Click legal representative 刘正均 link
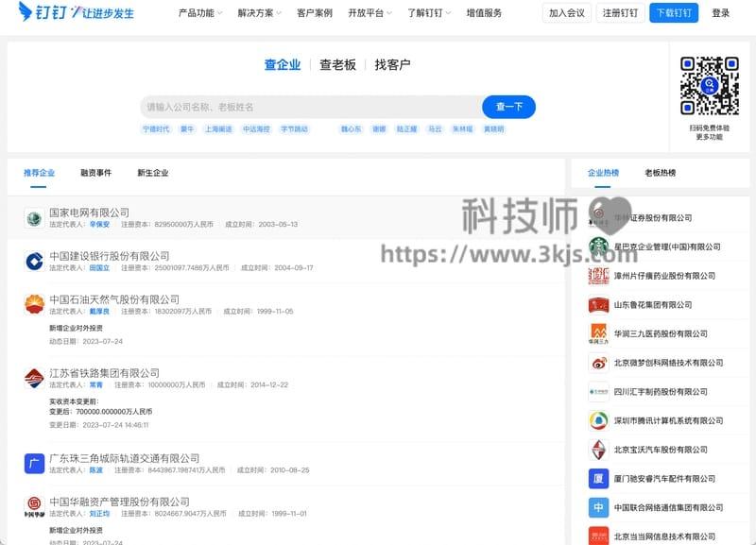756x545 pixels. pos(100,514)
